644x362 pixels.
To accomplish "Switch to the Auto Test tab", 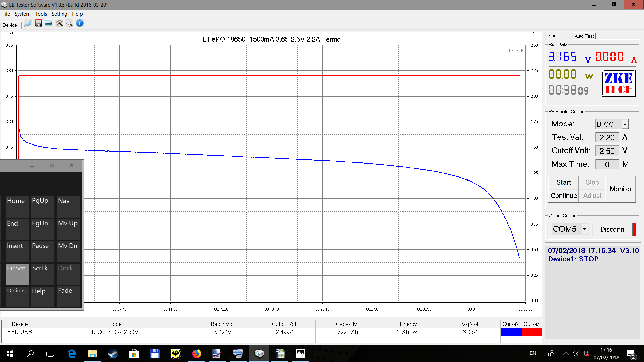I will coord(584,36).
